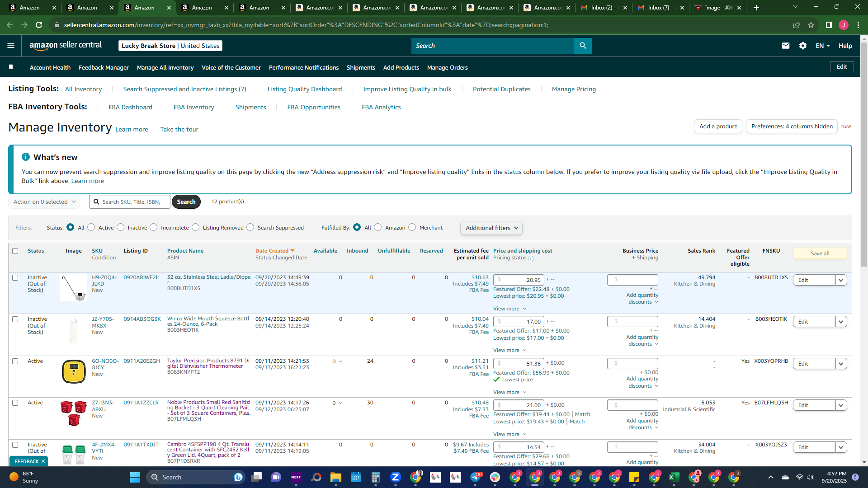Viewport: 868px width, 488px height.
Task: Open Account Health menu item
Action: 50,67
